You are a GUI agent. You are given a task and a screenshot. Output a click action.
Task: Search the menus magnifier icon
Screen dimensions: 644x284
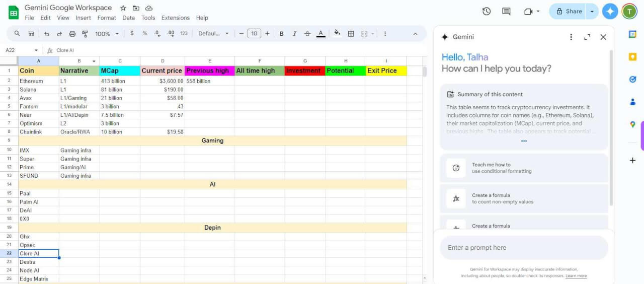pyautogui.click(x=17, y=34)
